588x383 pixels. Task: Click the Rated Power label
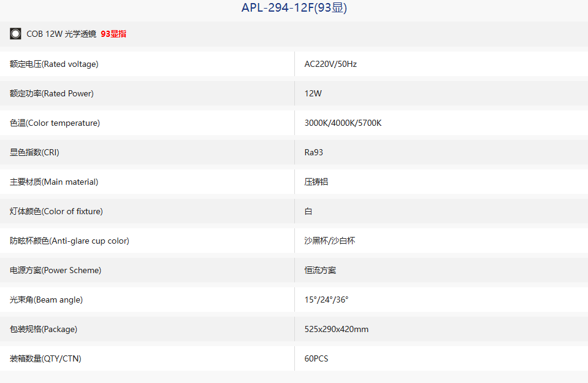[x=52, y=93]
